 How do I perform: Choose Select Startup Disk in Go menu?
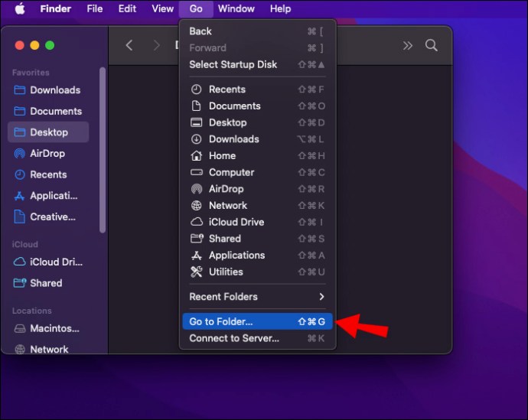click(258, 64)
